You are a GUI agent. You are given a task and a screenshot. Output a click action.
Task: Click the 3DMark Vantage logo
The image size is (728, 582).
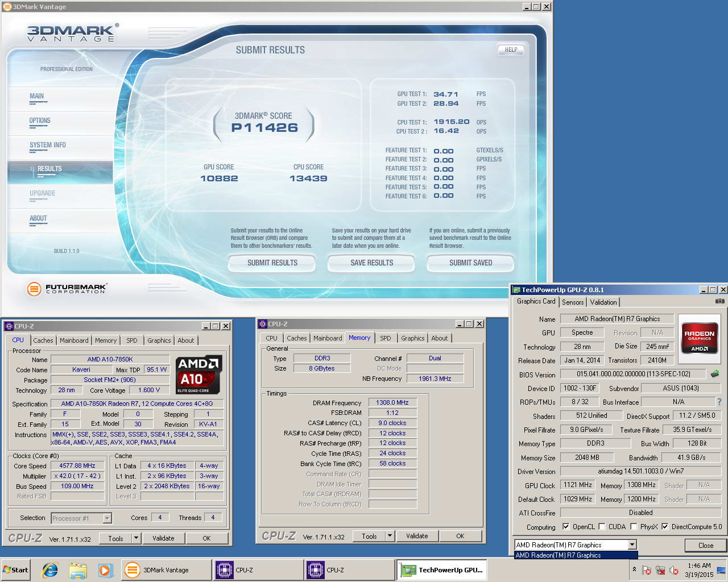tap(73, 32)
